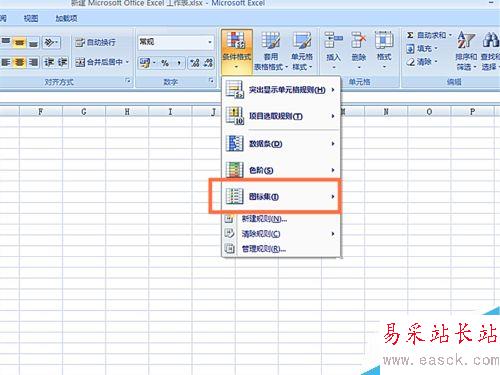Click the Clear (清除) eraser icon
This screenshot has width=500, height=375.
(x=410, y=62)
